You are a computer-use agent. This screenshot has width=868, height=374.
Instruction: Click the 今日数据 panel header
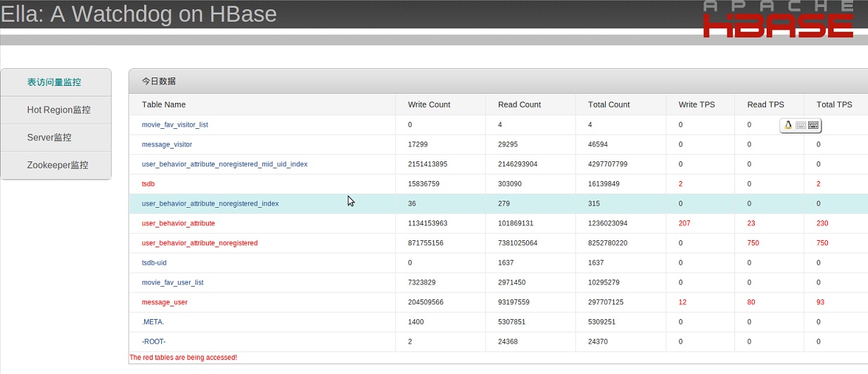coord(159,81)
